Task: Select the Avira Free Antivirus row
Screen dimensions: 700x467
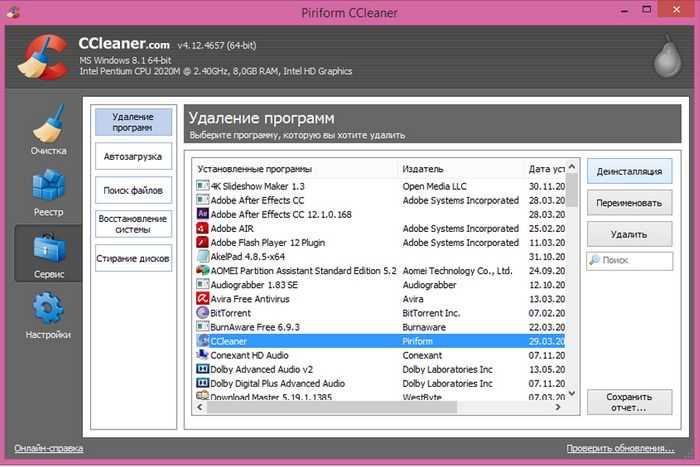Action: (380, 299)
